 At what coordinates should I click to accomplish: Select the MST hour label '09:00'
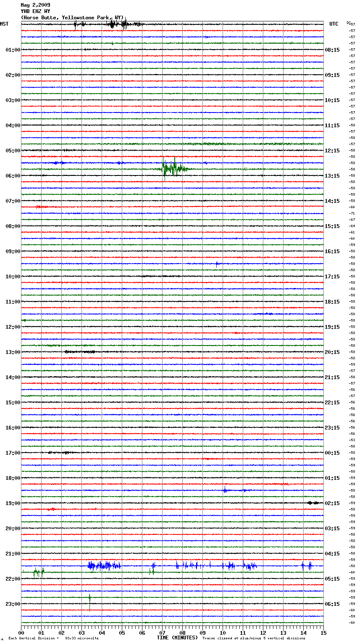pos(13,251)
